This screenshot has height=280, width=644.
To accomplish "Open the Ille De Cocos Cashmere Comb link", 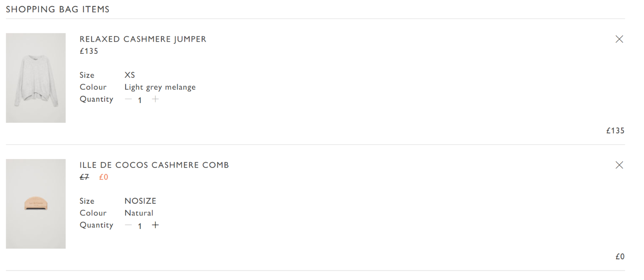I will click(154, 165).
